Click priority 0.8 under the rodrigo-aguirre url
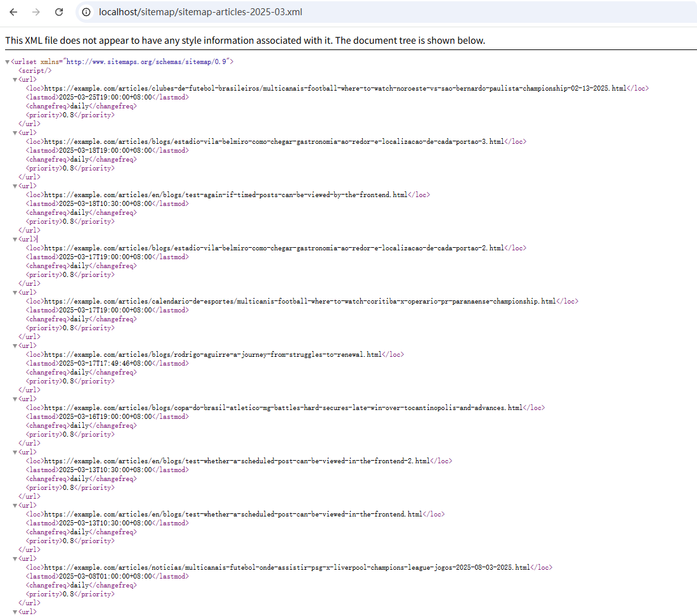The image size is (697, 616). [x=72, y=382]
